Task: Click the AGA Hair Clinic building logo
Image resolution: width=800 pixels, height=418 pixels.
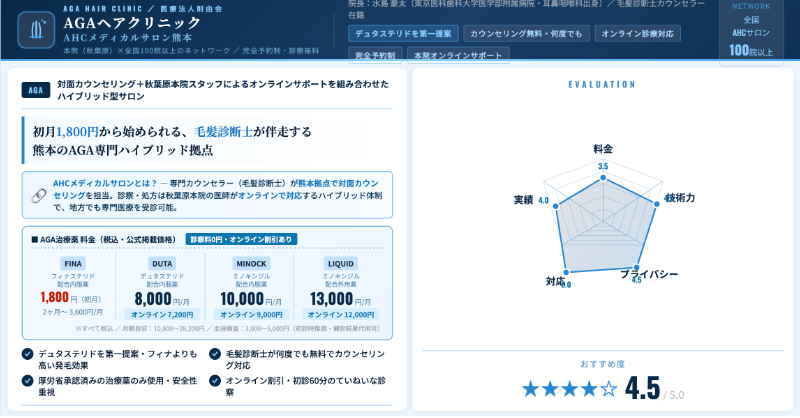Action: (36, 29)
